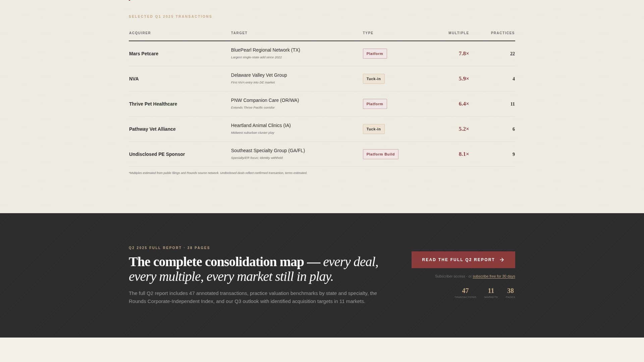Click the multiples estimated footnote
Screen dimensions: 644x362
tap(218, 173)
